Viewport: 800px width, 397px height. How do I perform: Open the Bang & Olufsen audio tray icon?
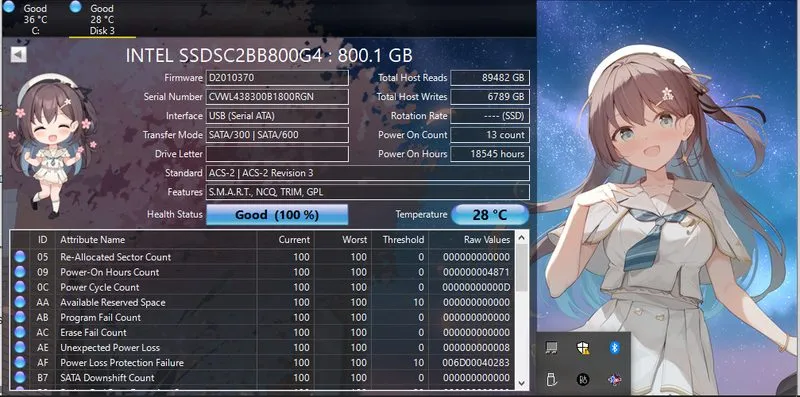click(x=583, y=379)
